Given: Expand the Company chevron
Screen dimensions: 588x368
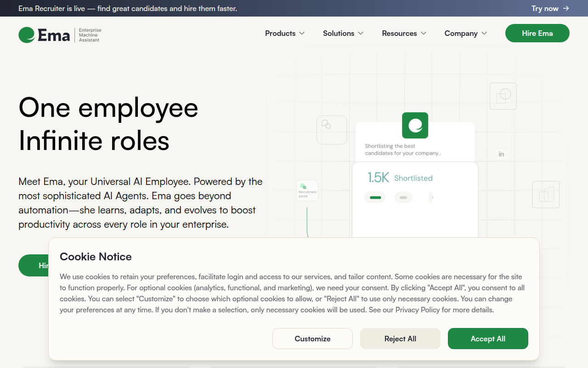Looking at the screenshot, I should click(484, 33).
